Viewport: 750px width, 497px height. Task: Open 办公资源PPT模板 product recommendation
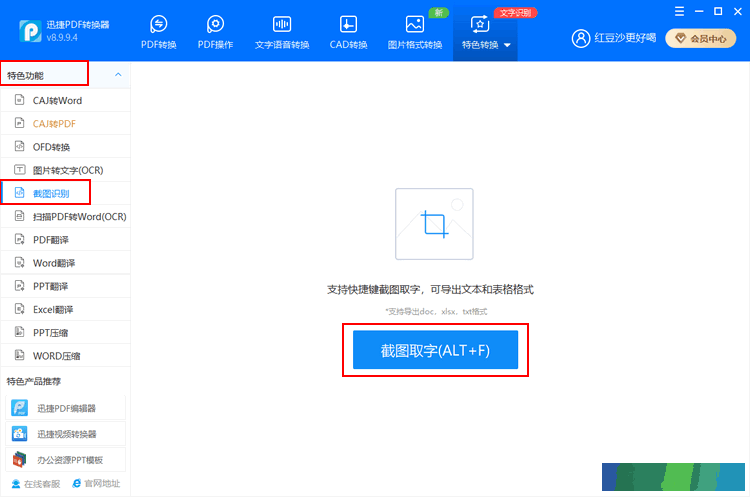66,460
